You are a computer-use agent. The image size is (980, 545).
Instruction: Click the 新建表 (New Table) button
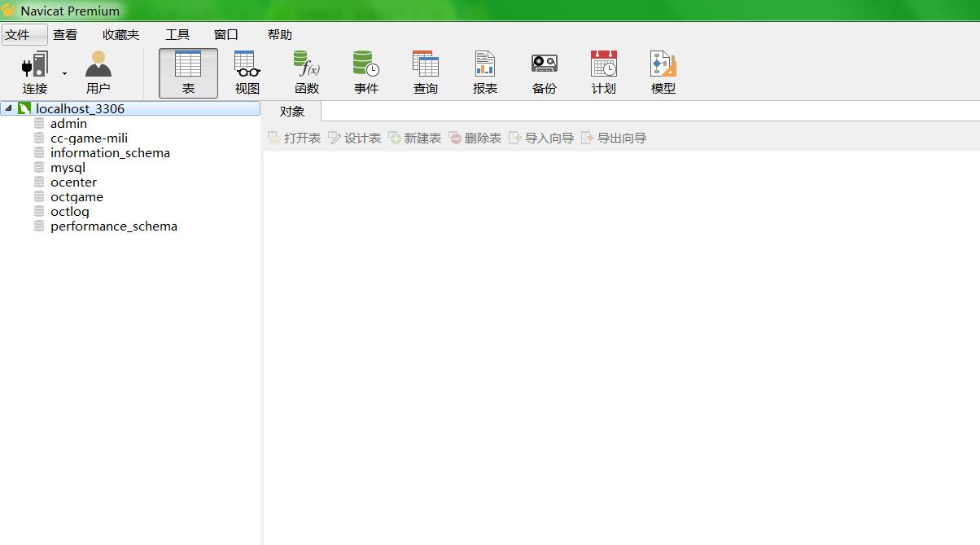click(x=414, y=138)
